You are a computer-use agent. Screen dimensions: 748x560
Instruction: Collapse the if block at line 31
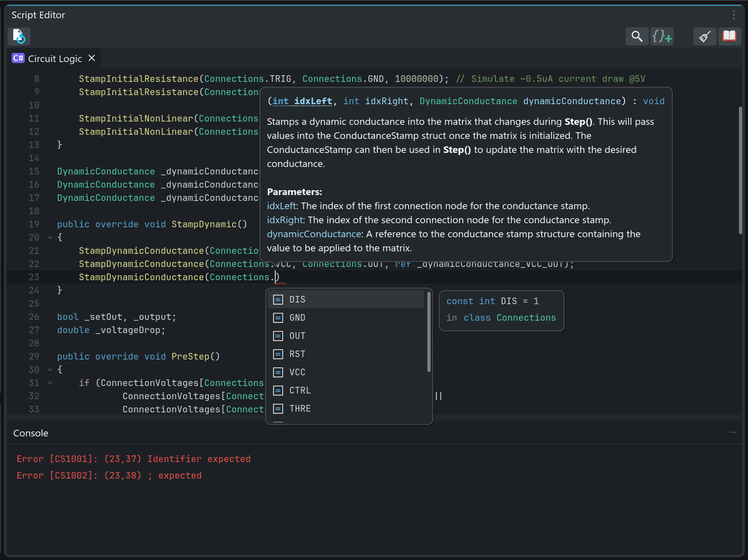point(50,383)
